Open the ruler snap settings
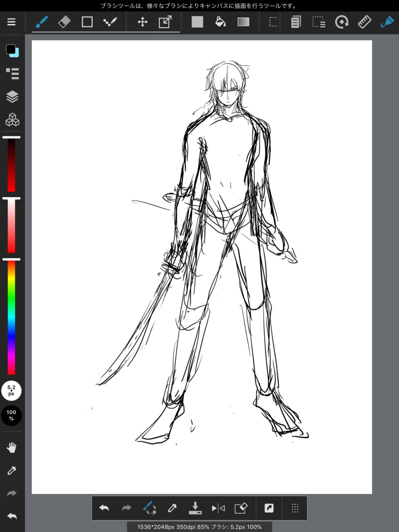The height and width of the screenshot is (532, 399). (x=365, y=22)
